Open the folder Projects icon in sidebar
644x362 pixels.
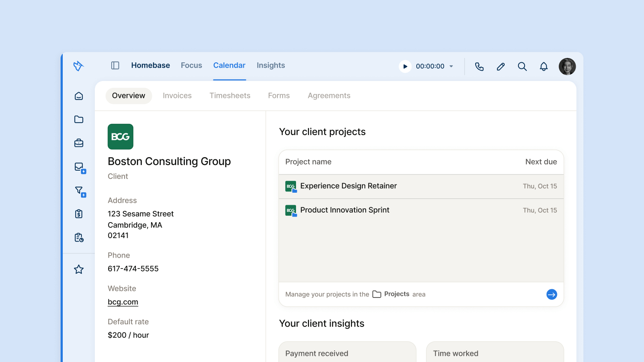click(x=79, y=120)
